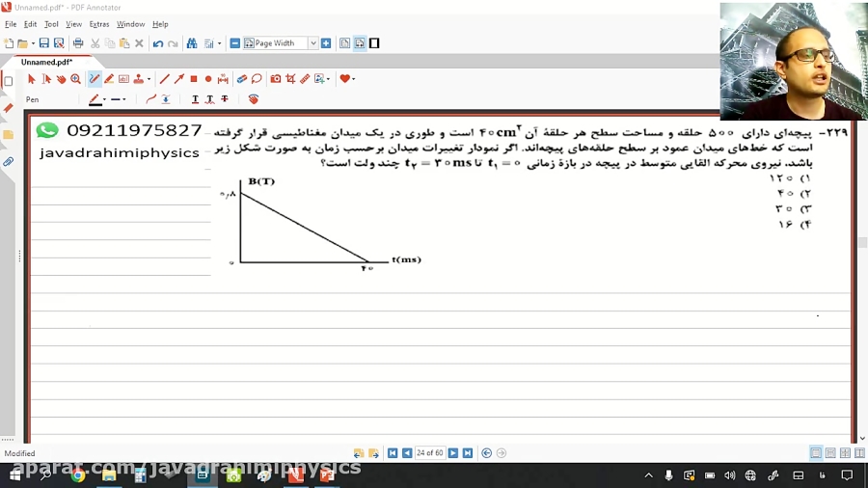Select the Arrow drawing tool
This screenshot has width=868, height=488.
[178, 79]
